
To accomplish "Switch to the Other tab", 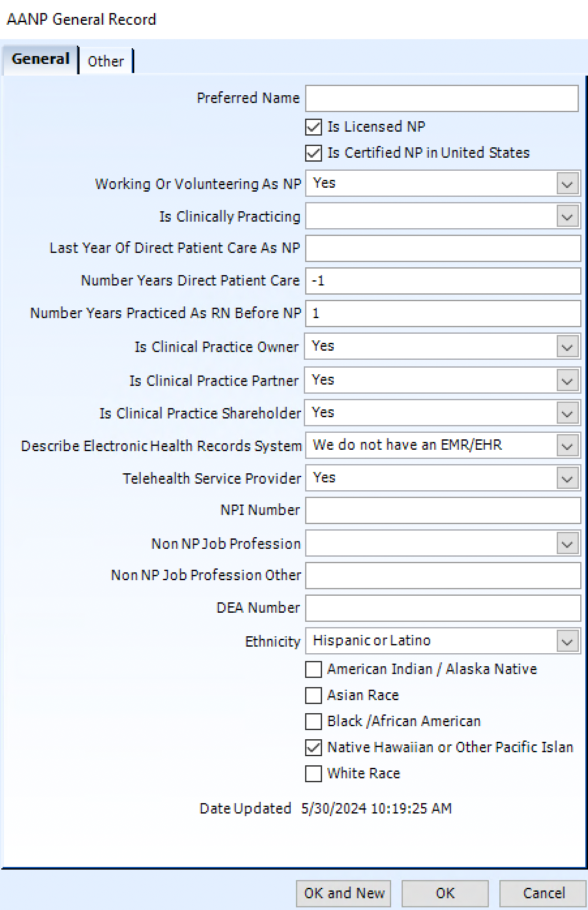I will coord(106,61).
